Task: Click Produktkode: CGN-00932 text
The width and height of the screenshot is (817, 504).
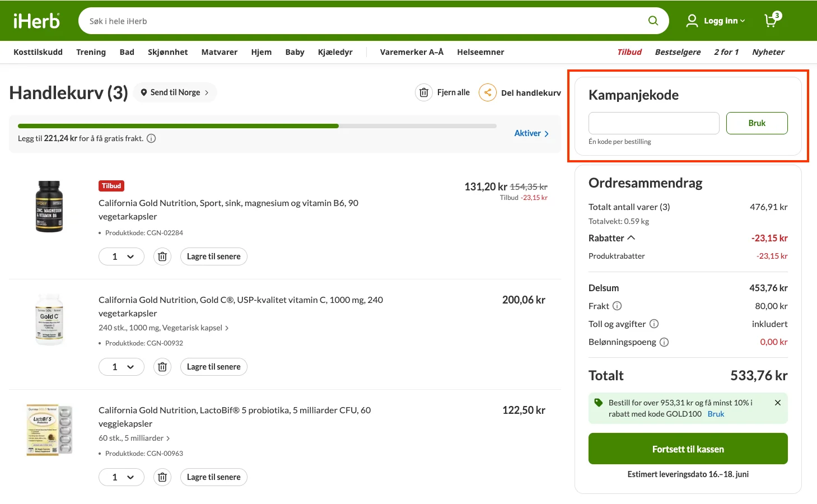Action: coord(144,343)
